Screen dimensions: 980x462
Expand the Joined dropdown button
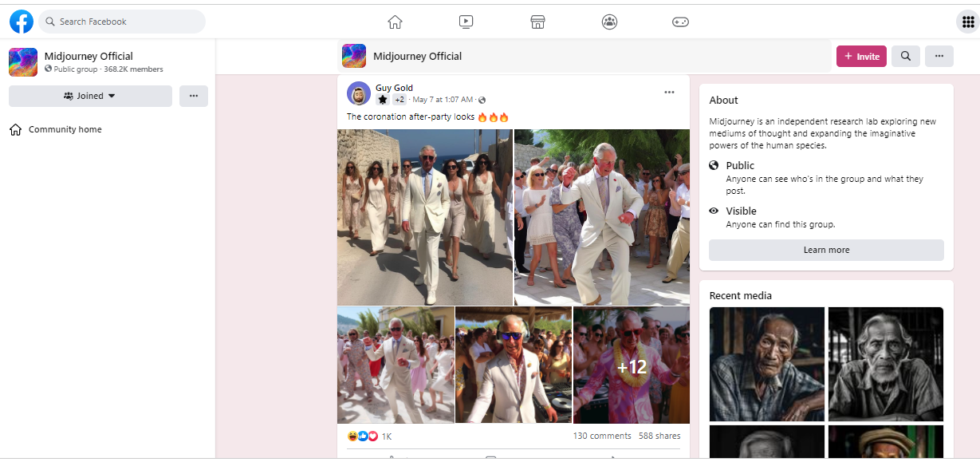[x=90, y=96]
